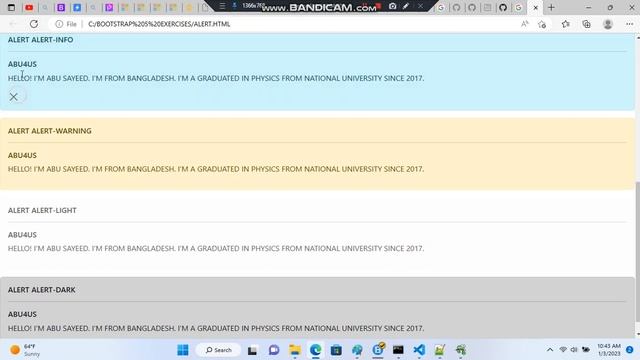Click the Bandicam screenshot camera icon
Screen dimensions: 640x360
[x=392, y=6]
